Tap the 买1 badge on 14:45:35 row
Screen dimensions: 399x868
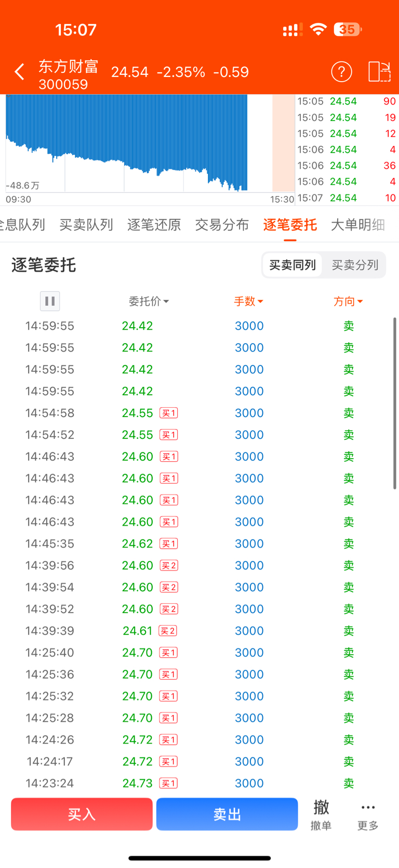coord(169,543)
